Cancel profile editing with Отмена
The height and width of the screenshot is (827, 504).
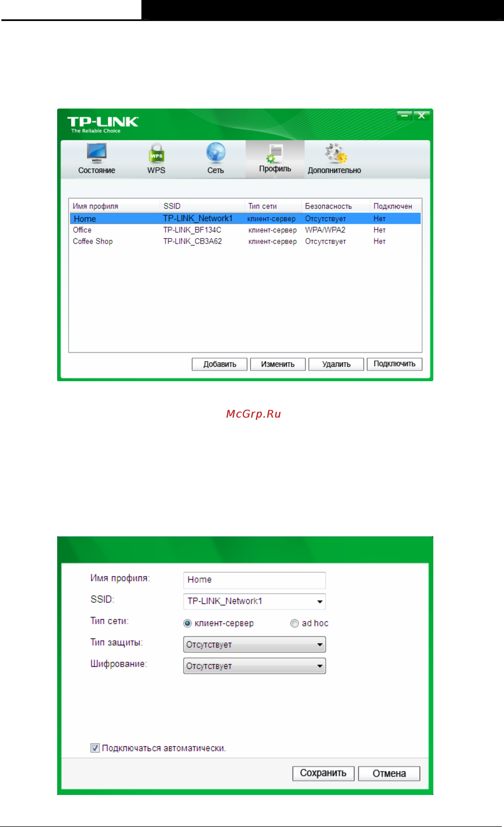389,773
